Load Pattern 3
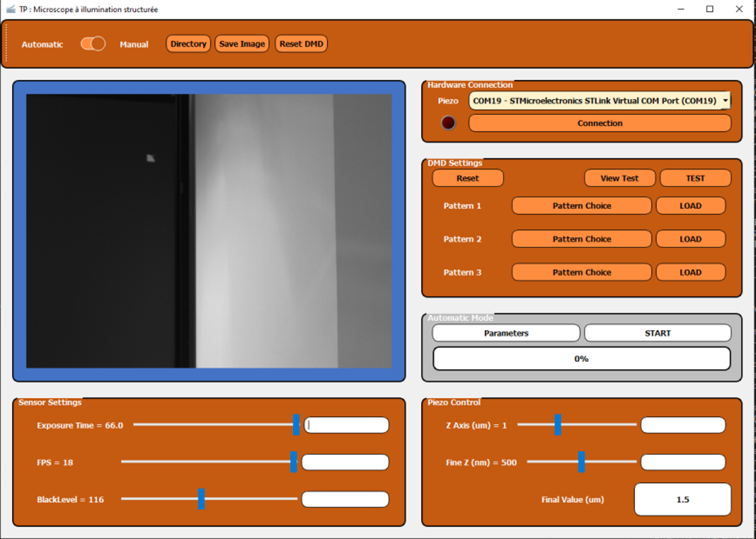The width and height of the screenshot is (756, 539). click(x=690, y=272)
